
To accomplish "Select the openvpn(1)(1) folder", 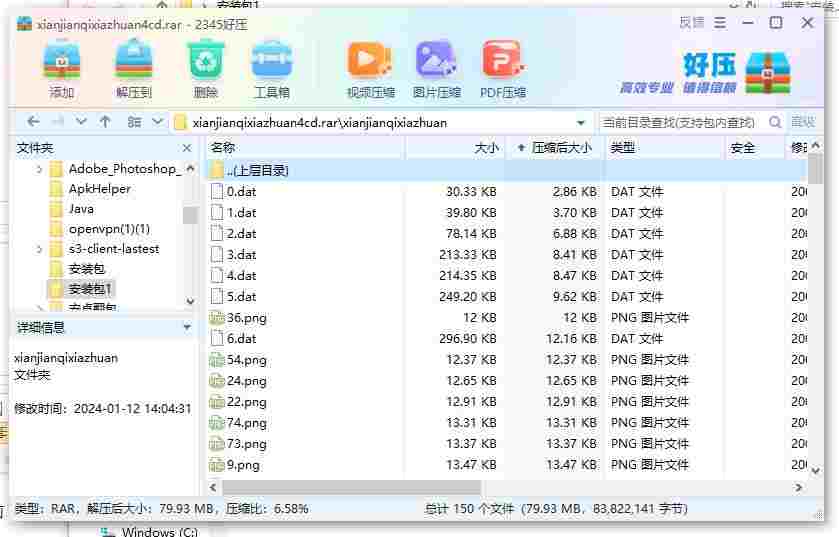I will coord(109,229).
